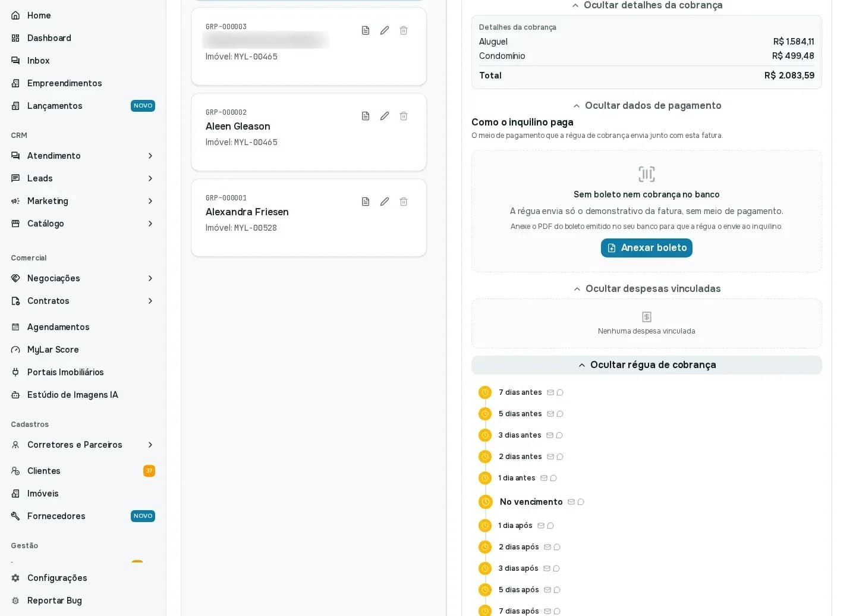Collapse the Ocultar régua de cobrança section

(x=647, y=365)
